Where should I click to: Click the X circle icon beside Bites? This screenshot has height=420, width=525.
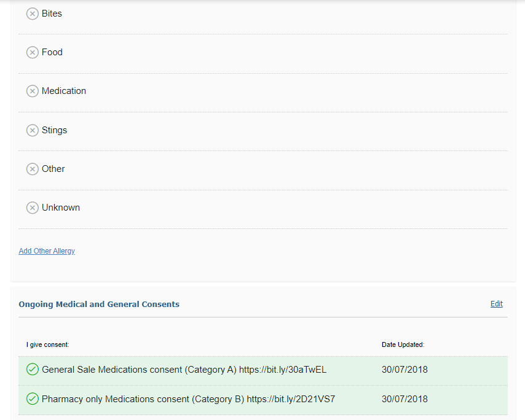(x=33, y=14)
